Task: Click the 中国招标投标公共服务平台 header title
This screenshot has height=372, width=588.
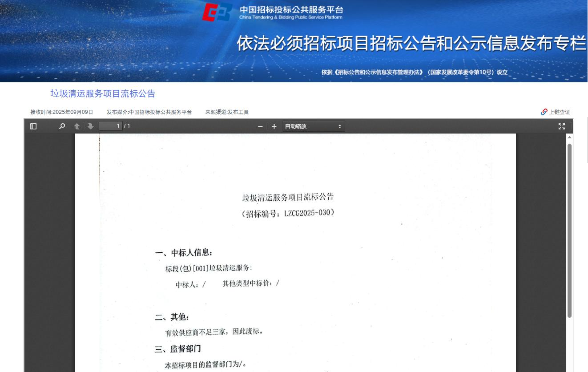Action: tap(291, 10)
